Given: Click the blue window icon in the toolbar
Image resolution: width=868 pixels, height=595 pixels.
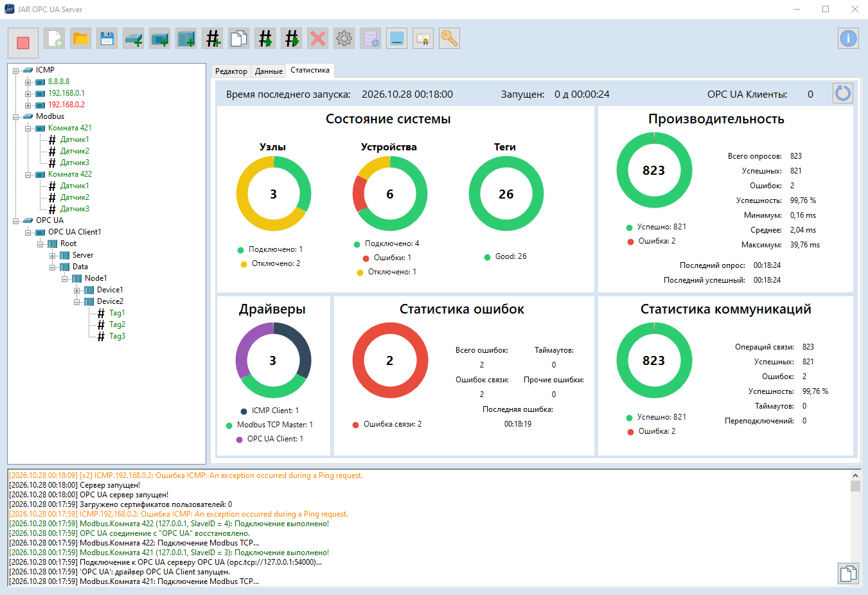Looking at the screenshot, I should pyautogui.click(x=397, y=39).
